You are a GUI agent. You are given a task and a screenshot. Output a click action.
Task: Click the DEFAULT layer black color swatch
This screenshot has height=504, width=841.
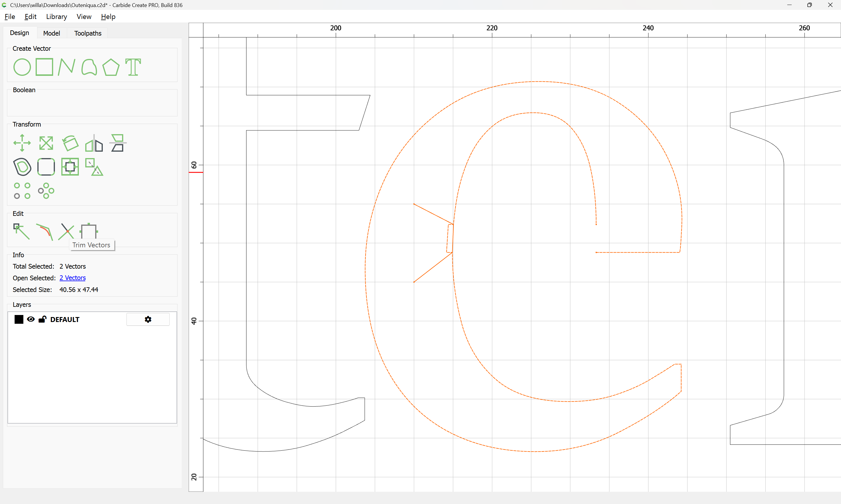tap(19, 319)
